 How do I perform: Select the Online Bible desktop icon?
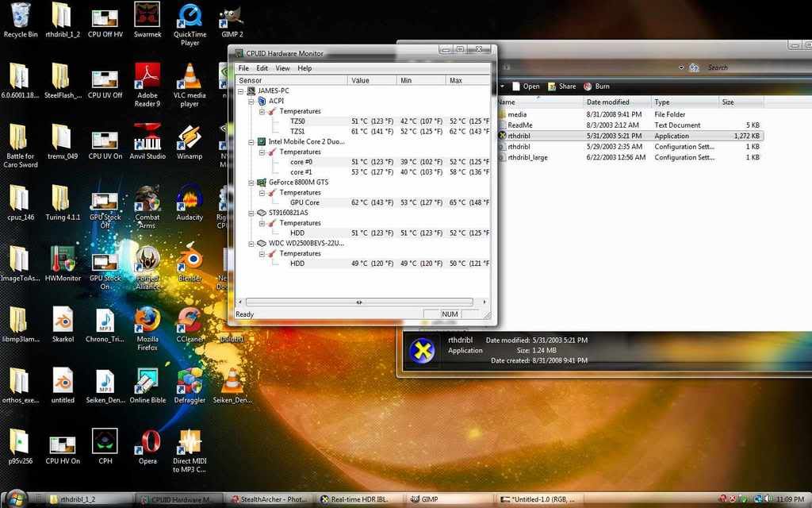[147, 385]
